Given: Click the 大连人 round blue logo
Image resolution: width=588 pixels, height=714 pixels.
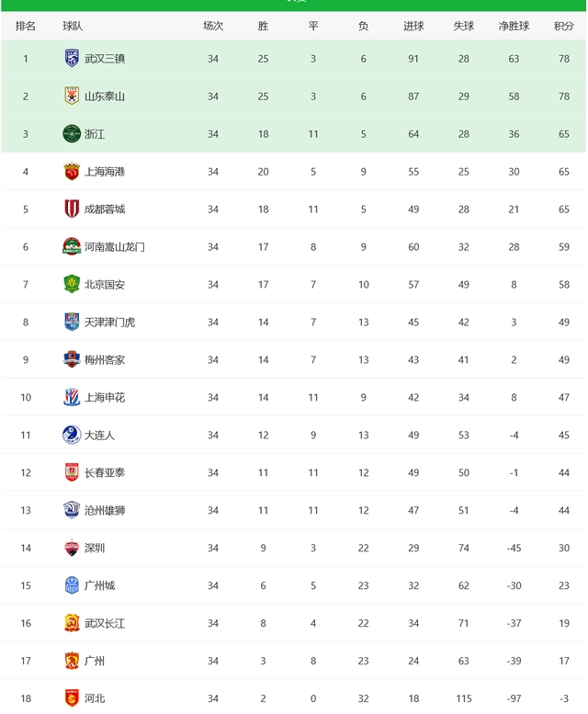Looking at the screenshot, I should pos(72,435).
